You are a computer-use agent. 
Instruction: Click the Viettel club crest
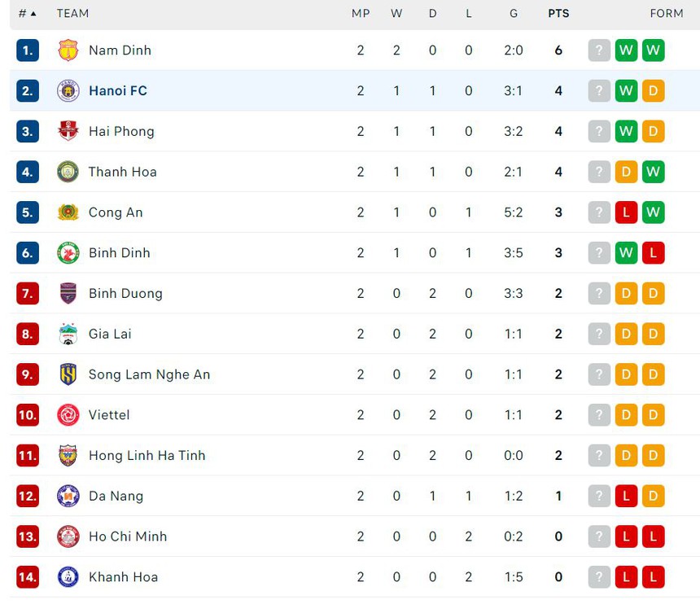pos(69,415)
